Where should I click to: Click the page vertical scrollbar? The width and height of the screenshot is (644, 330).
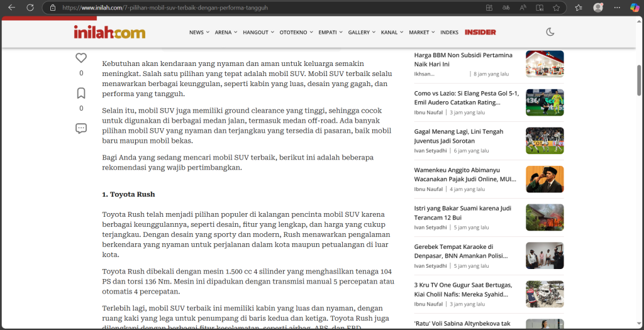(x=640, y=80)
